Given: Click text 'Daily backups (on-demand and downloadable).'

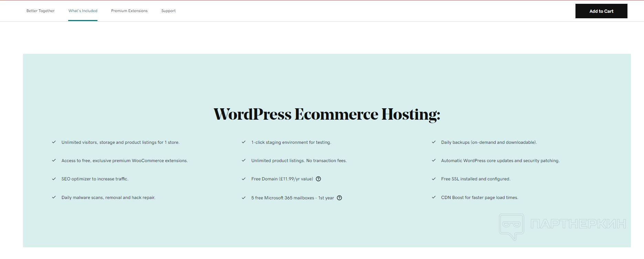Looking at the screenshot, I should coord(489,142).
